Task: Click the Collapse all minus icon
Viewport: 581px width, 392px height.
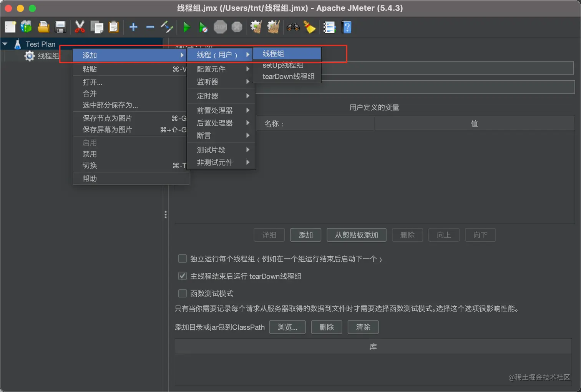Action: (150, 27)
